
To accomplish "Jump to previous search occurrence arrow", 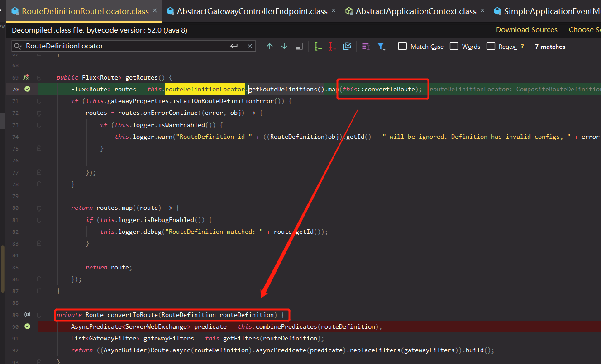I will pyautogui.click(x=270, y=46).
